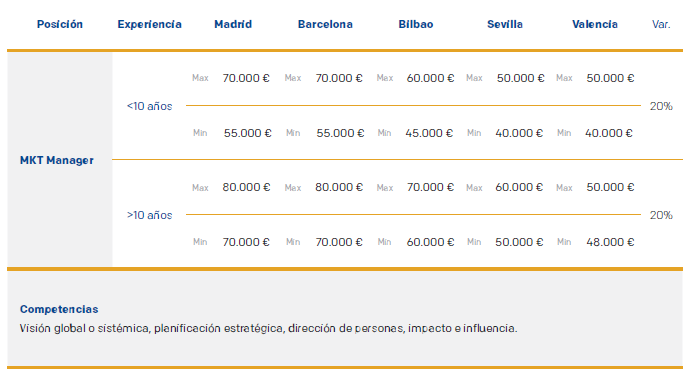Select the Experiencia column header

[x=149, y=24]
